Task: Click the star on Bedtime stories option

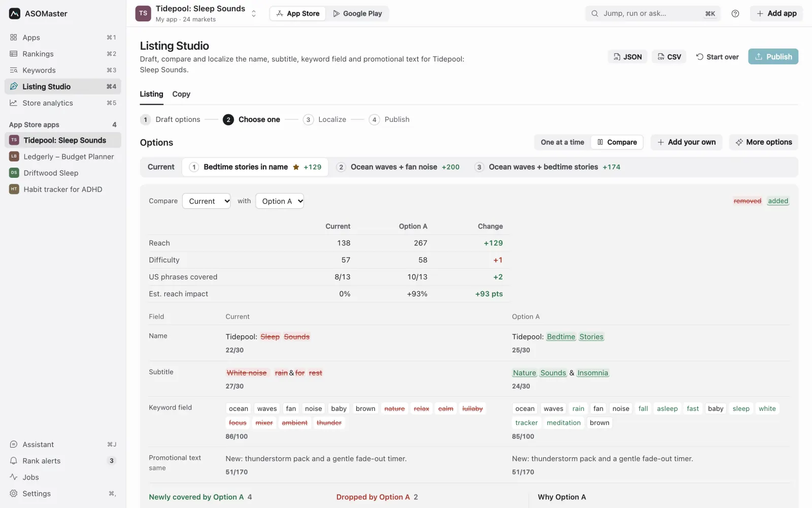Action: (x=296, y=167)
